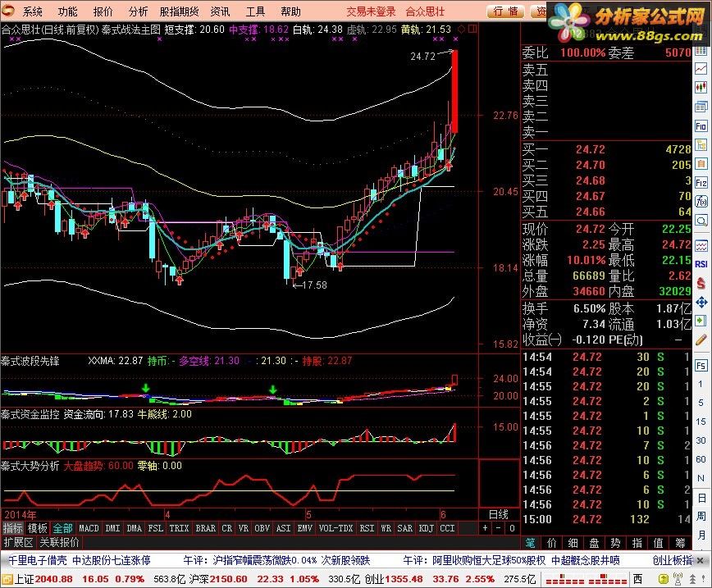712x588 pixels.
Task: Click the red diamond icon above chart
Action: click(x=461, y=30)
